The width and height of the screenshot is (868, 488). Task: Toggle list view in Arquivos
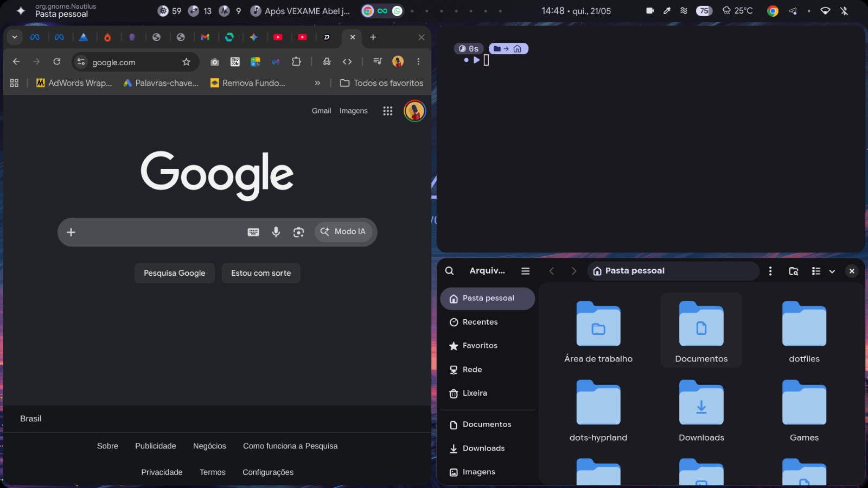[x=816, y=271]
